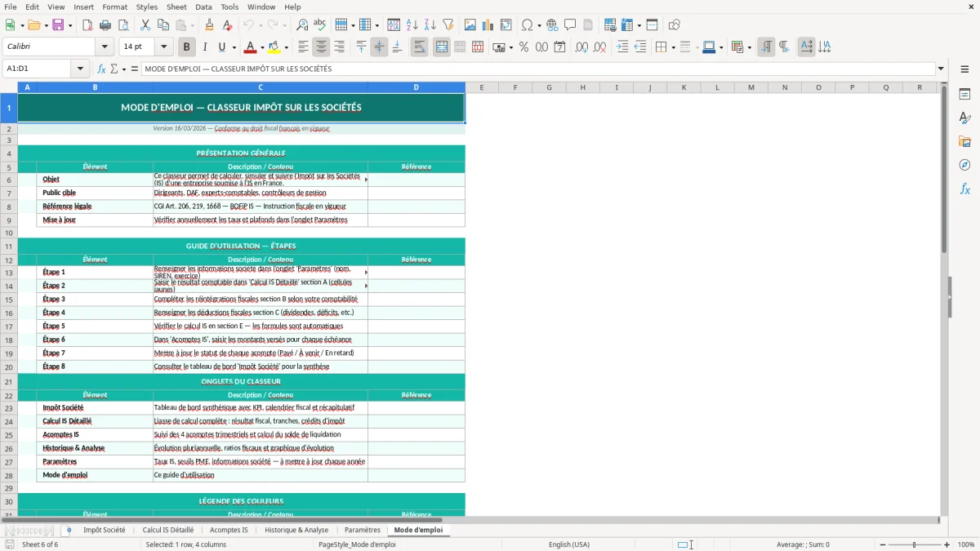This screenshot has height=551, width=980.
Task: Open the Function Wizard
Action: click(101, 69)
